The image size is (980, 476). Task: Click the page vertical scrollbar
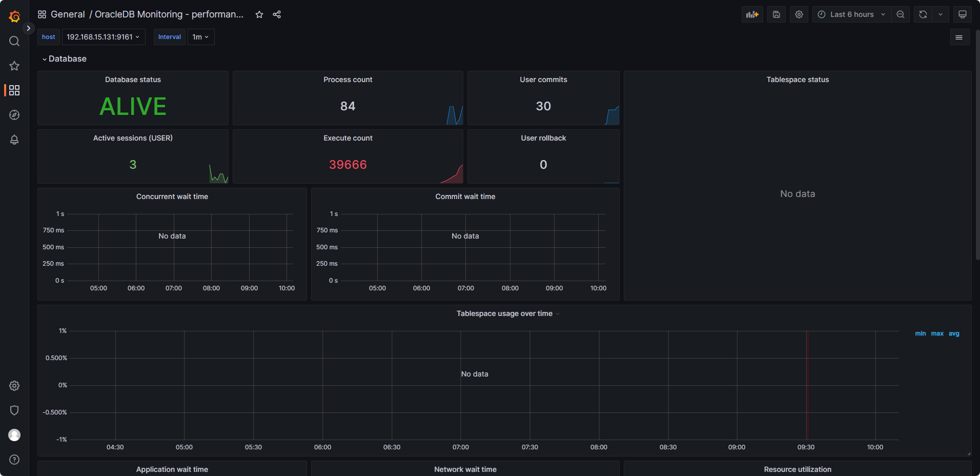coord(977,145)
